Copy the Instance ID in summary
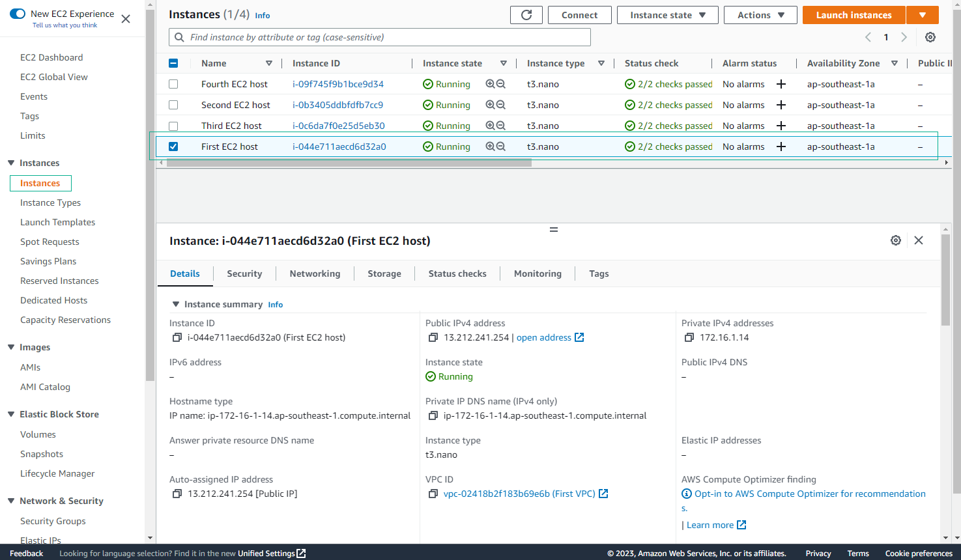Screen dimensions: 961x560 pyautogui.click(x=177, y=337)
